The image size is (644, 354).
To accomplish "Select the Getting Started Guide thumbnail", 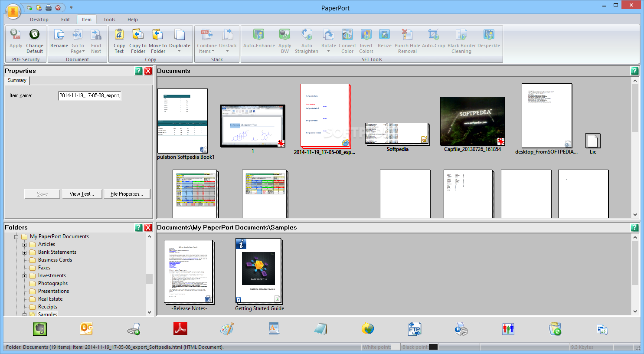I will point(259,271).
